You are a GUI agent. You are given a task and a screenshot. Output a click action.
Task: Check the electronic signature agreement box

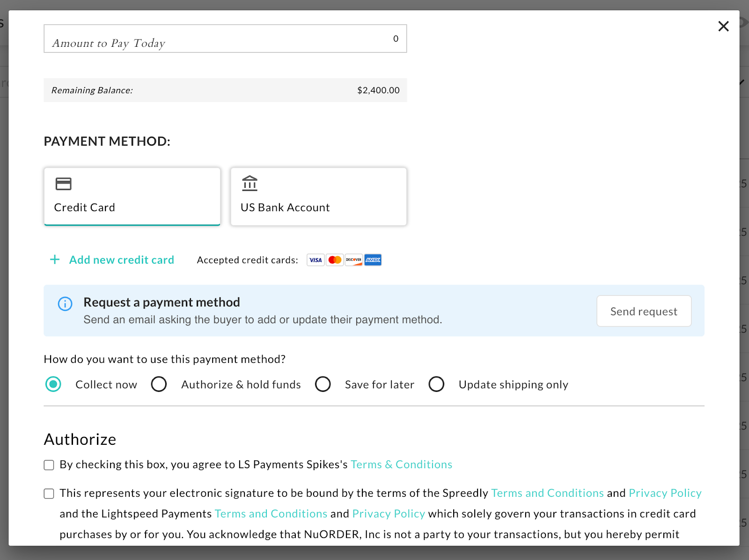[x=49, y=494]
